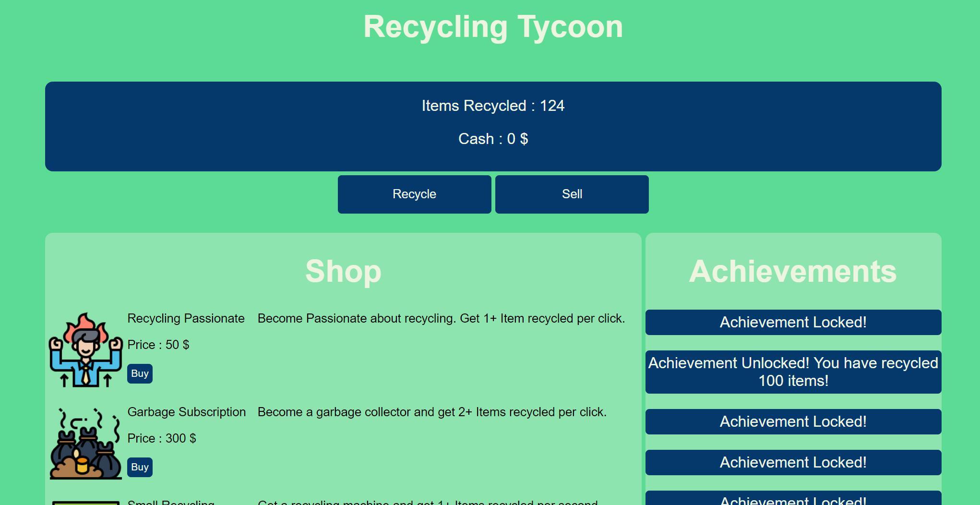980x505 pixels.
Task: Click the Recycling Passionate flaming man icon
Action: click(85, 349)
